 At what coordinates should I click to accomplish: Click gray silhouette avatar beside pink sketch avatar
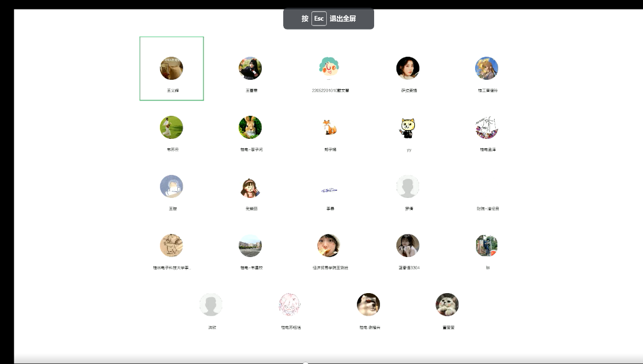pyautogui.click(x=211, y=305)
